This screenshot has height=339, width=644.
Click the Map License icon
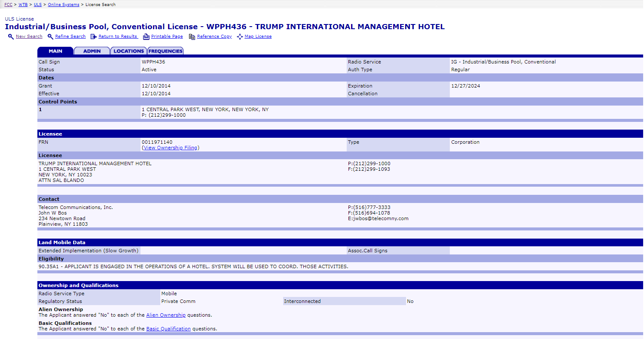click(x=240, y=36)
